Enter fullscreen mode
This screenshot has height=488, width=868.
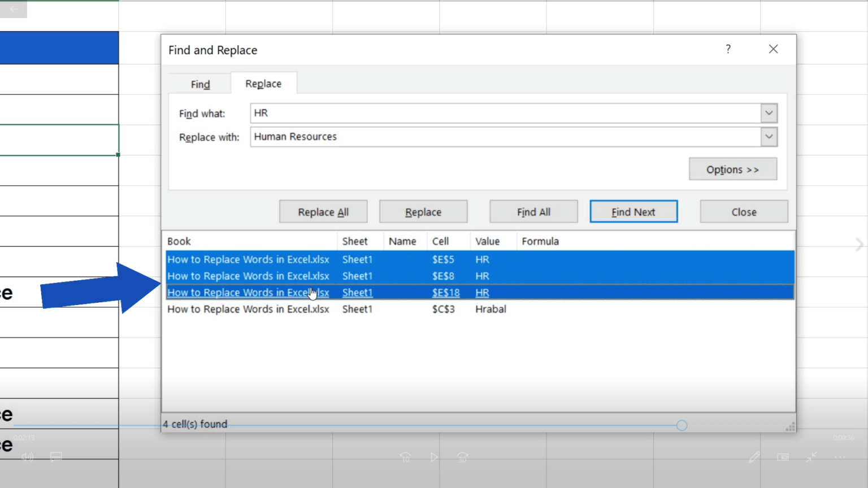click(811, 457)
